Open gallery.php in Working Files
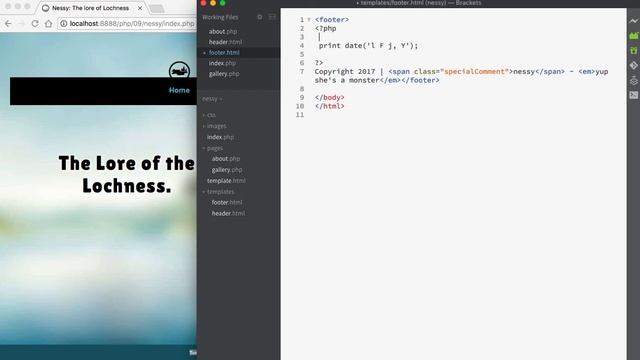640x360 pixels. pyautogui.click(x=224, y=74)
